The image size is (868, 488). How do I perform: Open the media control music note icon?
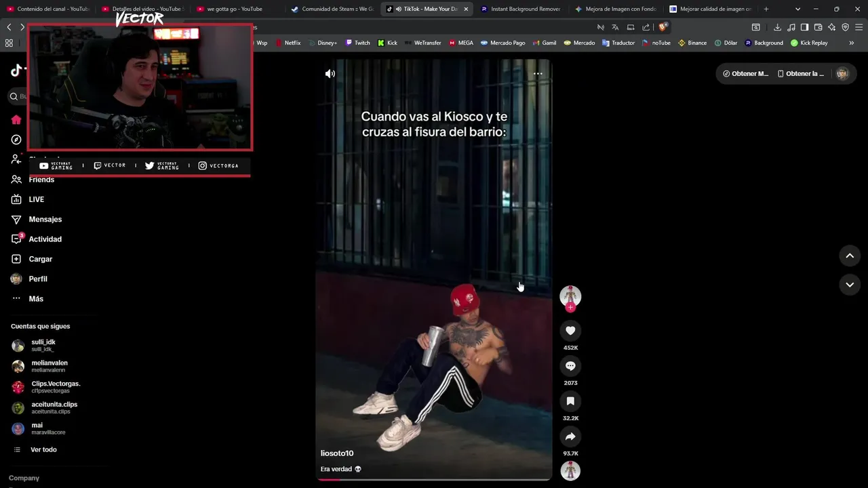point(791,27)
